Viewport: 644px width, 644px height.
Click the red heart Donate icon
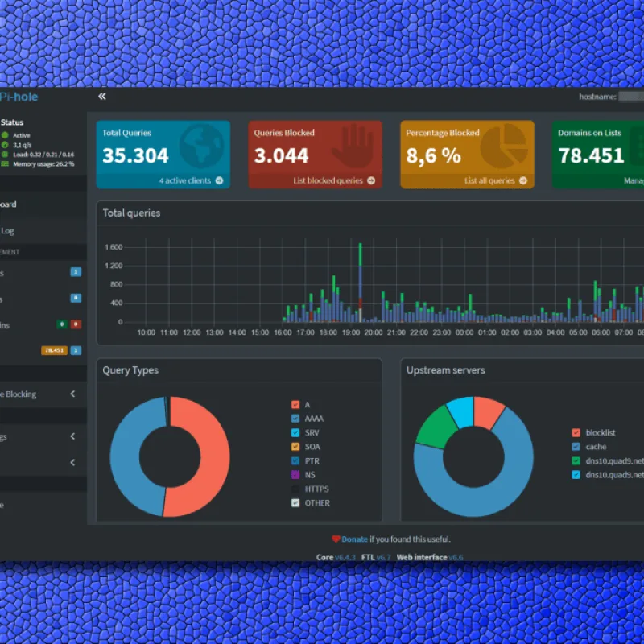point(336,539)
